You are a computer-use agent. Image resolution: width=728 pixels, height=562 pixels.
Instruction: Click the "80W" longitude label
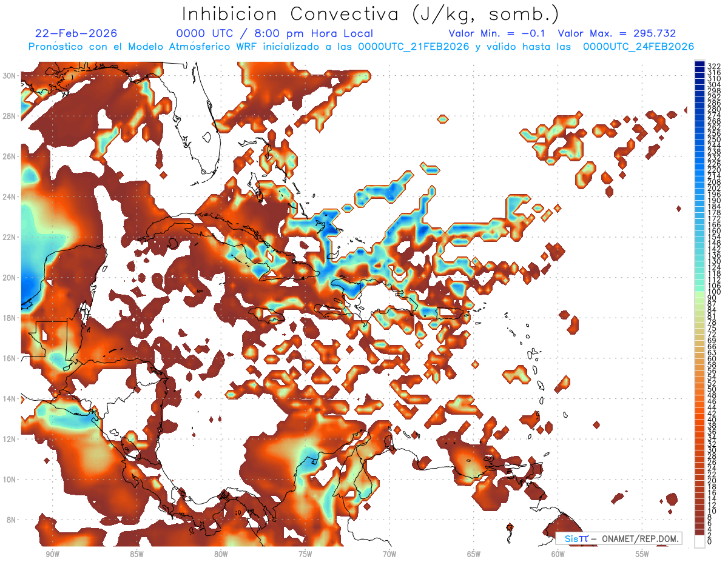point(221,554)
